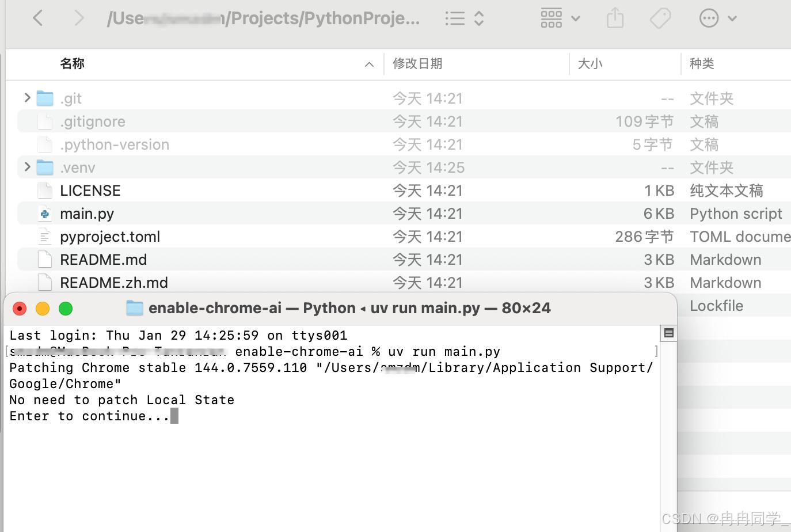Click the Finder path title text
Viewport: 791px width, 532px height.
click(x=264, y=18)
